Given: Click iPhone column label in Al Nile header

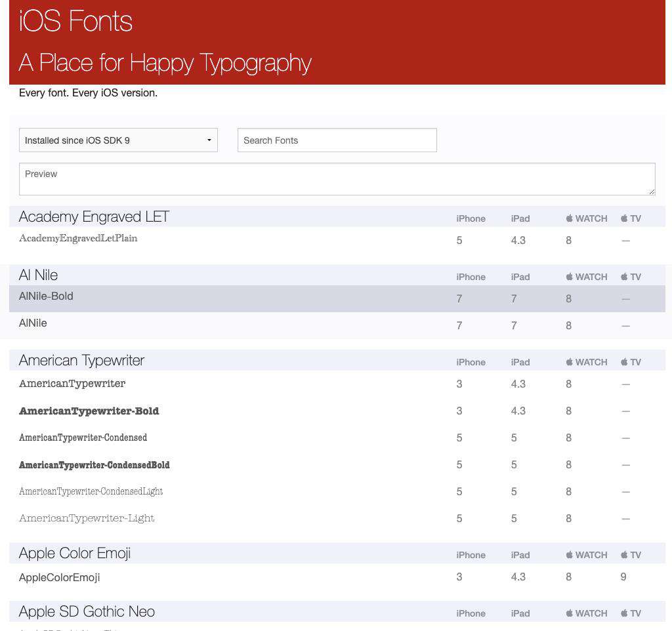Looking at the screenshot, I should [x=471, y=277].
